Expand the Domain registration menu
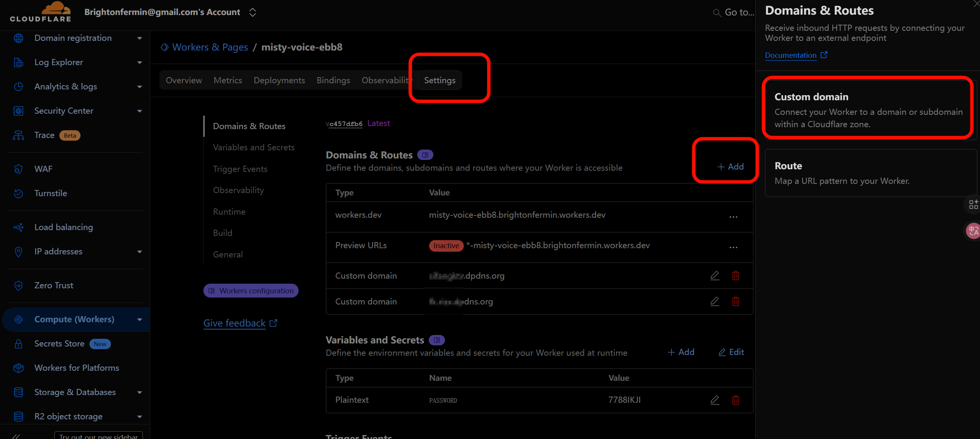980x439 pixels. (139, 38)
